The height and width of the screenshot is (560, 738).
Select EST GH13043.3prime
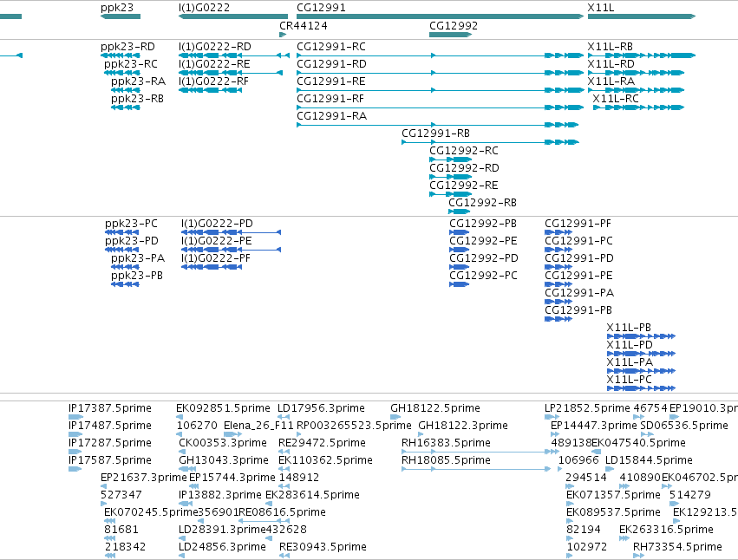click(x=186, y=470)
